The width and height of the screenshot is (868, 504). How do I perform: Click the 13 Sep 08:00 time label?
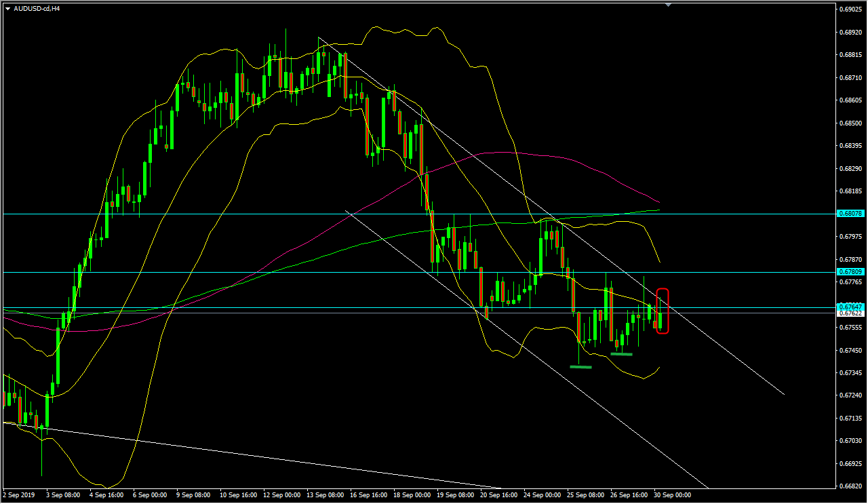coord(325,496)
